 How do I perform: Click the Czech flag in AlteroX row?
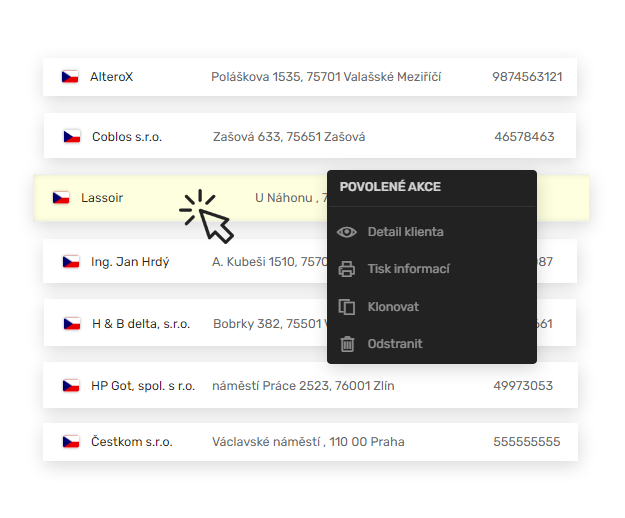pos(70,77)
